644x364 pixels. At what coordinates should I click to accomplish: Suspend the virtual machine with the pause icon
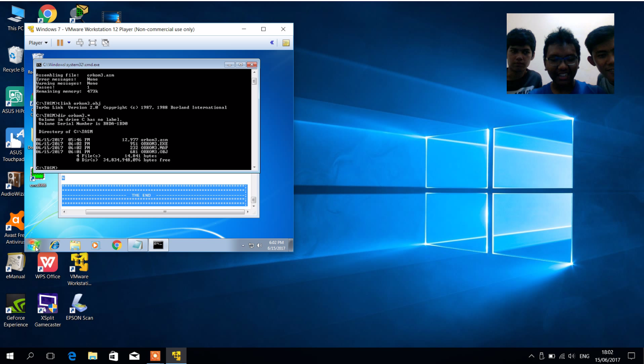60,43
